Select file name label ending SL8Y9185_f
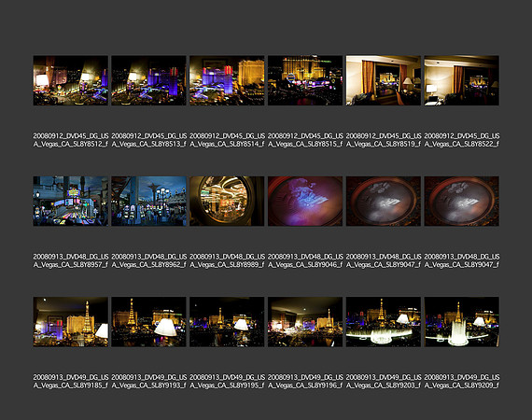 tap(71, 382)
